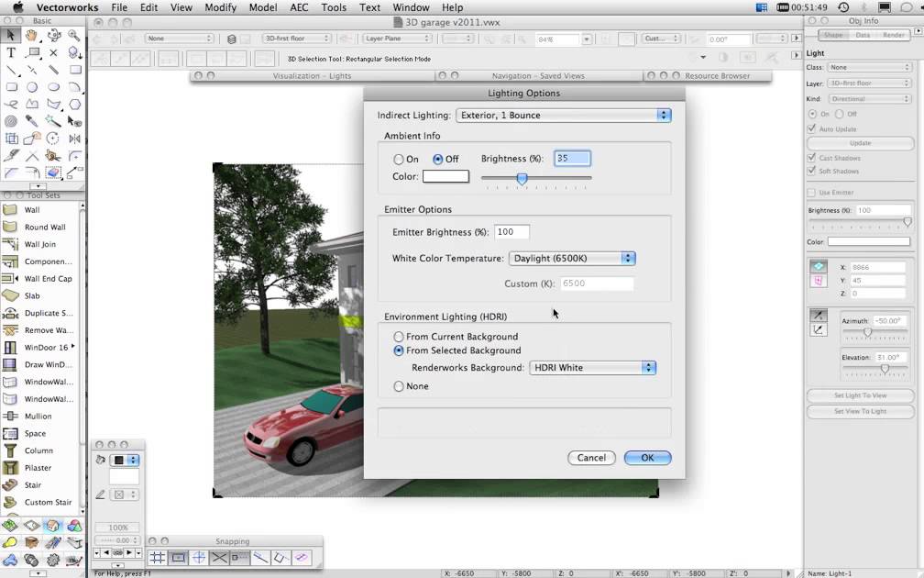Select From Current Background option
The image size is (924, 578).
point(399,337)
